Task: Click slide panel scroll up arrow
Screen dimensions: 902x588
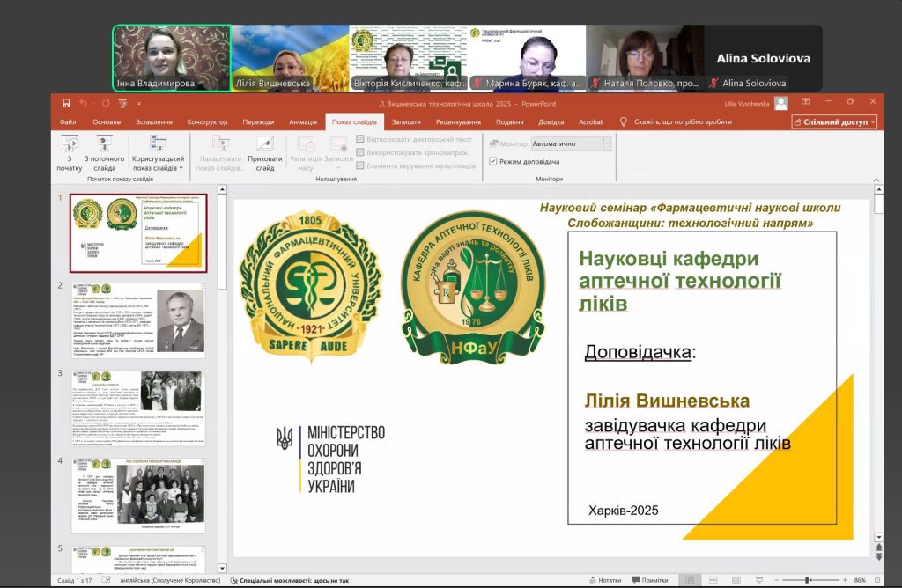Action: pyautogui.click(x=222, y=189)
